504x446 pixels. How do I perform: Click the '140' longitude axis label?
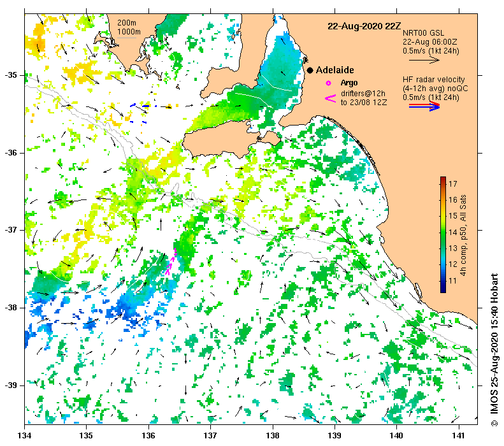coord(397,436)
